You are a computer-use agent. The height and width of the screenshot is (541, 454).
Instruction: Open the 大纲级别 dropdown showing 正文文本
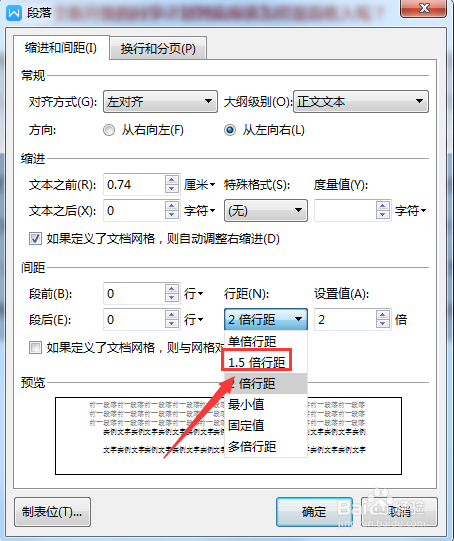pyautogui.click(x=361, y=101)
